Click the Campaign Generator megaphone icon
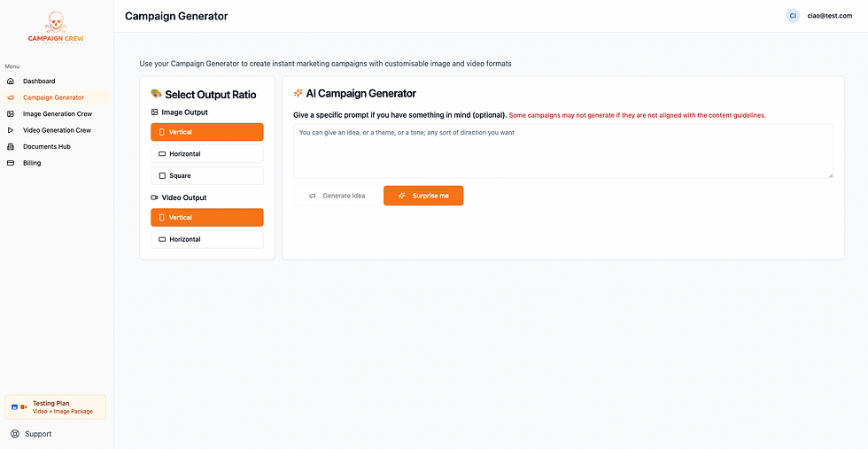Screen dimensions: 868x449 click(11, 97)
